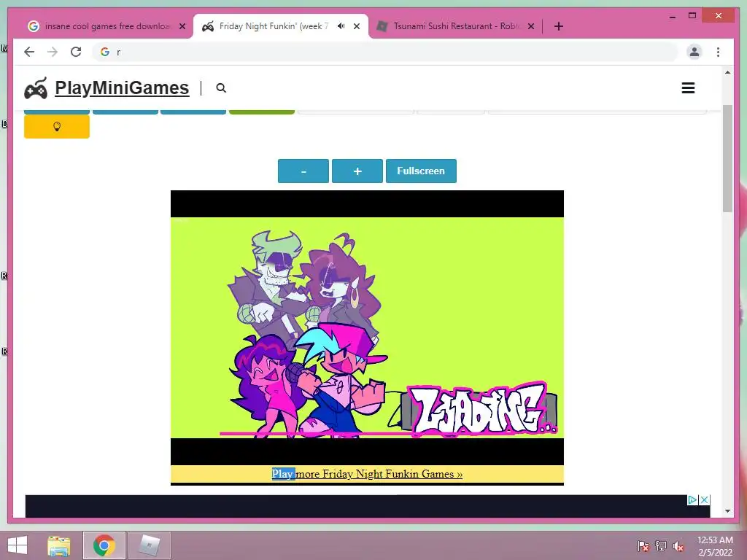Screen dimensions: 747x560
Task: Minimize the Chrome window
Action: click(673, 16)
